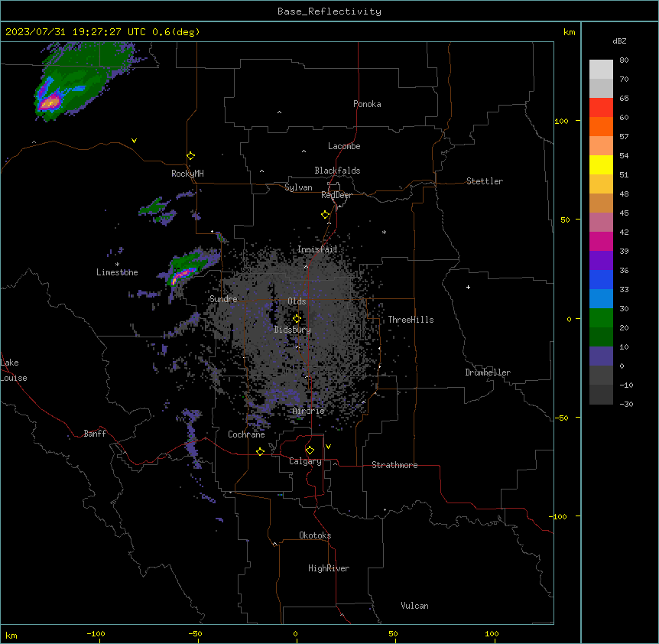Click the yellow diamond marker below Cochrane
The width and height of the screenshot is (659, 644).
pos(261,451)
